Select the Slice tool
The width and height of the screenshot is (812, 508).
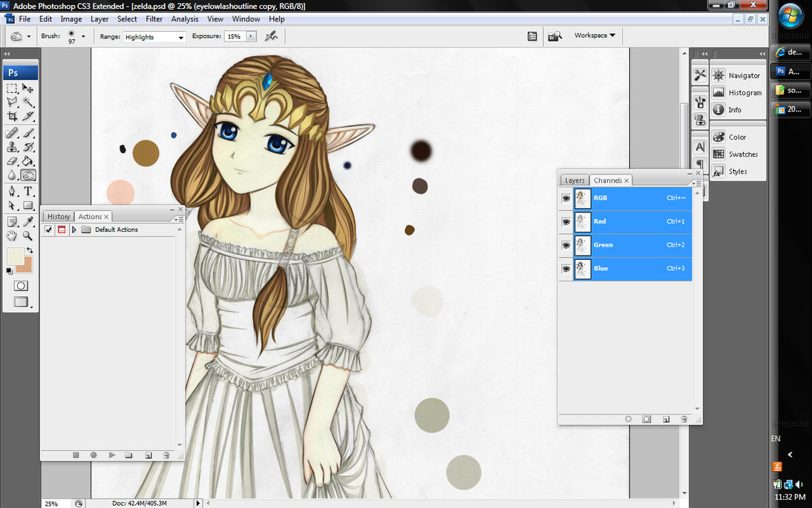coord(28,116)
